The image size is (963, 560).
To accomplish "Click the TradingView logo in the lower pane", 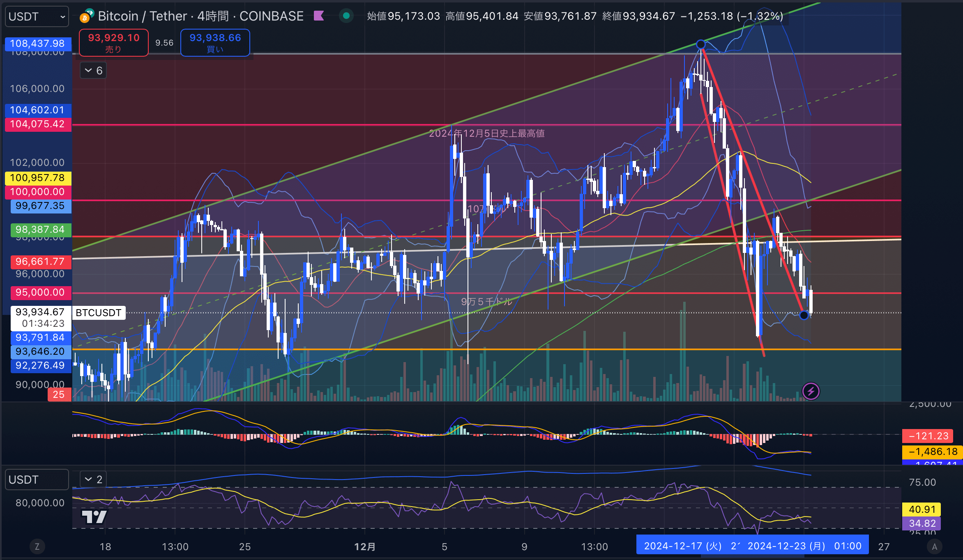I will [x=94, y=517].
